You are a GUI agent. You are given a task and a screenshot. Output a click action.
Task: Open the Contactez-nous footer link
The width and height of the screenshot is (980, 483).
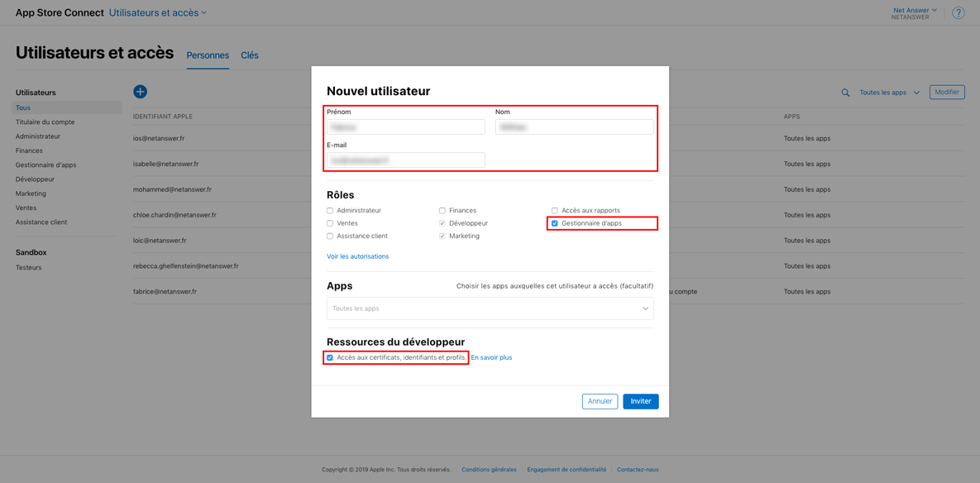[638, 470]
